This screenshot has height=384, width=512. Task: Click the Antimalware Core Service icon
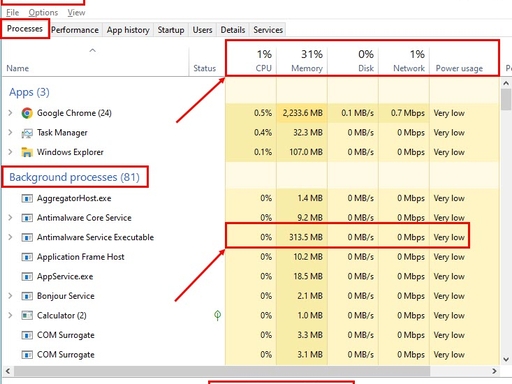click(x=27, y=218)
